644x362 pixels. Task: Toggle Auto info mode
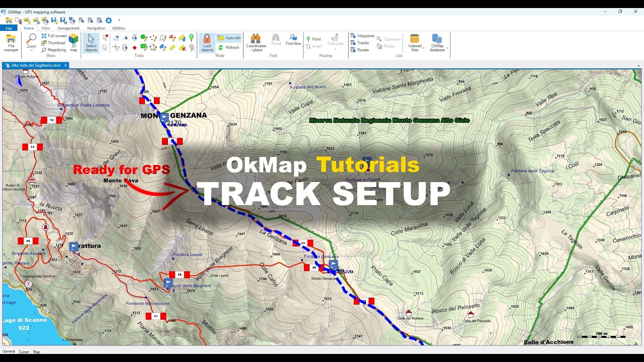pyautogui.click(x=229, y=38)
